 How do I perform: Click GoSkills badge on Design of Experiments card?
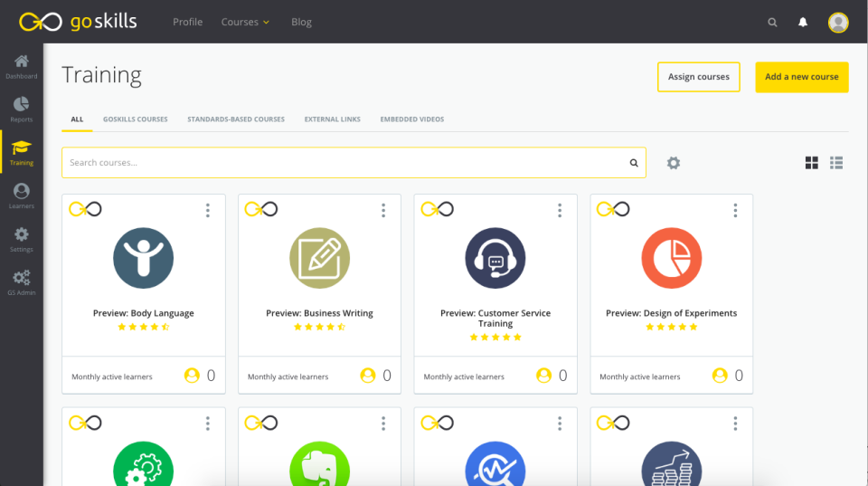tap(613, 209)
